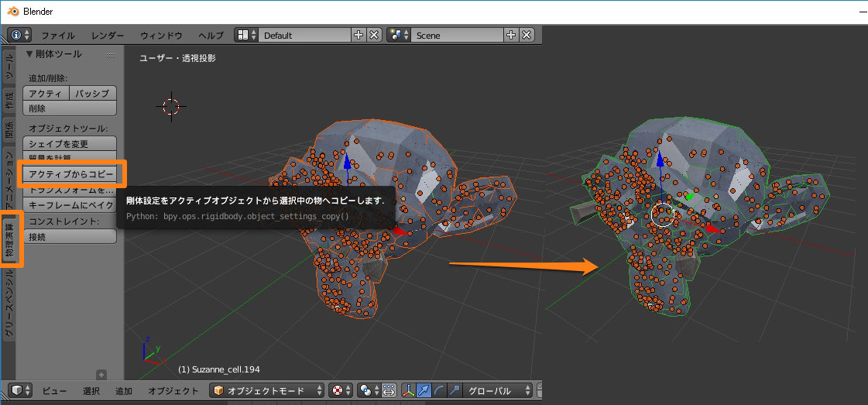Click the green Y-axis arrow on right monkey
The image size is (868, 405).
688,197
